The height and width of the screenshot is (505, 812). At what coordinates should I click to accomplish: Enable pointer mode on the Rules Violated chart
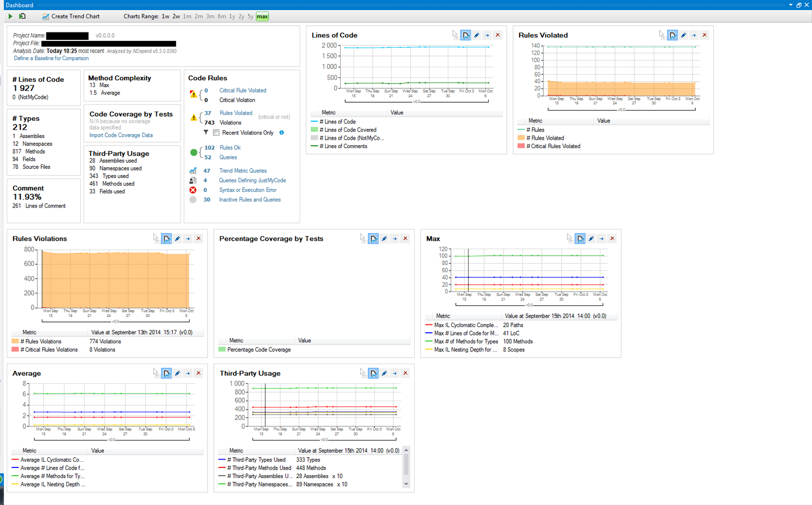(x=662, y=35)
